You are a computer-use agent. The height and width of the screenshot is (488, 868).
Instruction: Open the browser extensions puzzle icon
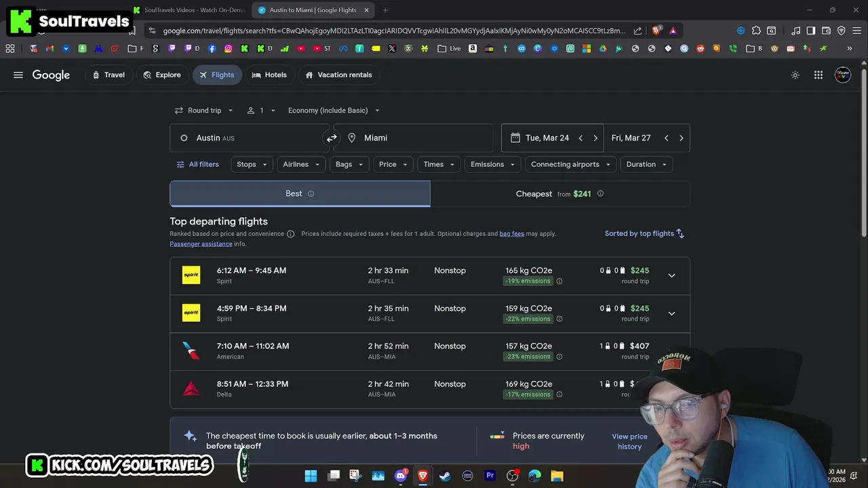click(x=756, y=30)
